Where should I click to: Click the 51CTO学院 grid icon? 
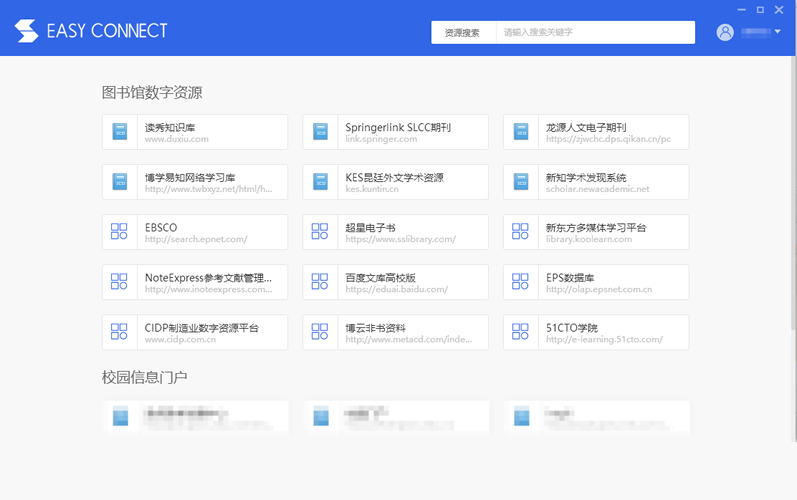pyautogui.click(x=520, y=332)
